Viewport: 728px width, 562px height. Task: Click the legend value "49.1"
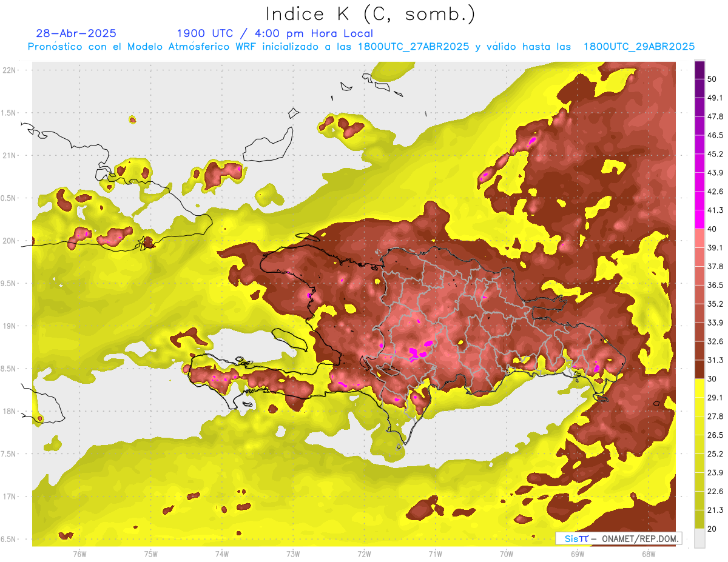pos(715,98)
